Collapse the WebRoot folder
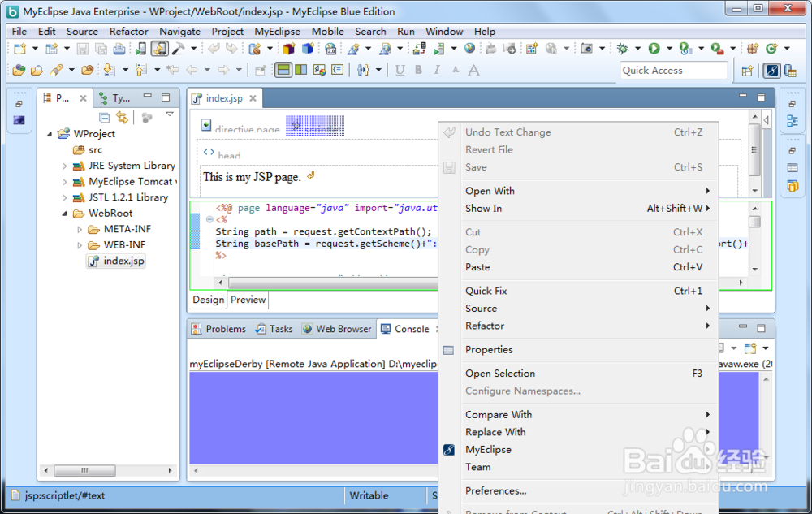The height and width of the screenshot is (514, 812). tap(65, 214)
